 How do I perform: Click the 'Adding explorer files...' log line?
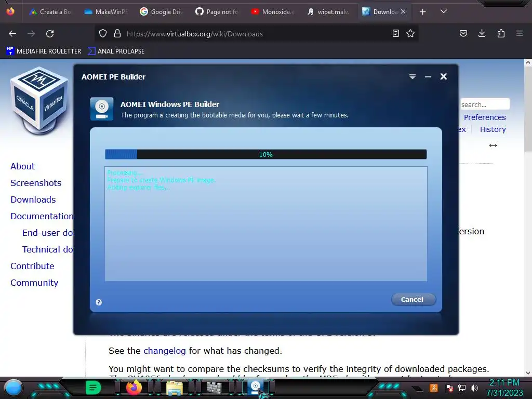point(138,187)
